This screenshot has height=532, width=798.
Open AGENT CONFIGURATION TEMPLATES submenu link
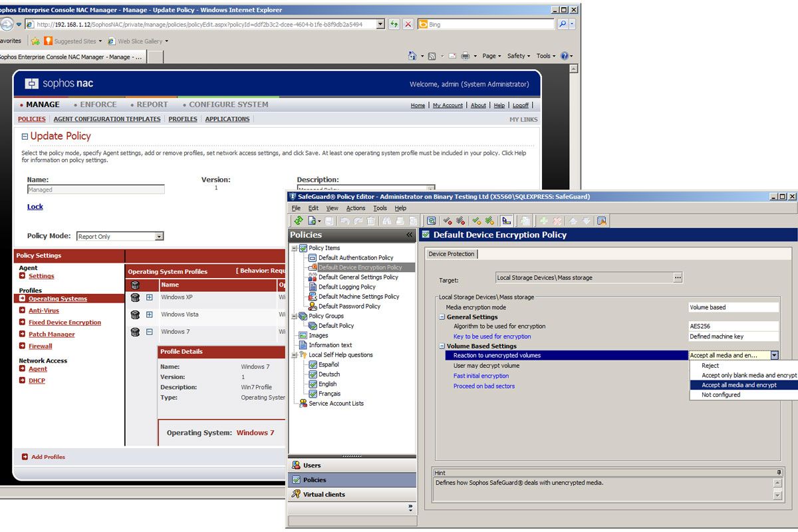click(x=107, y=119)
